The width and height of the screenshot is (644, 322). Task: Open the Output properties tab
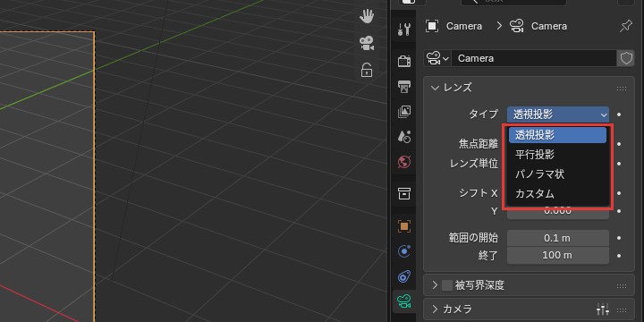pyautogui.click(x=404, y=87)
